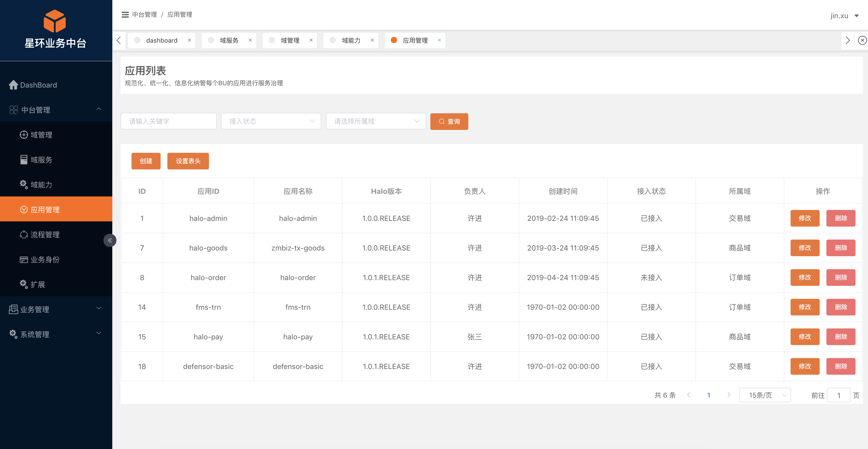Toggle the sidebar hamburger icon
Screen dimensions: 868x449
pyautogui.click(x=125, y=15)
